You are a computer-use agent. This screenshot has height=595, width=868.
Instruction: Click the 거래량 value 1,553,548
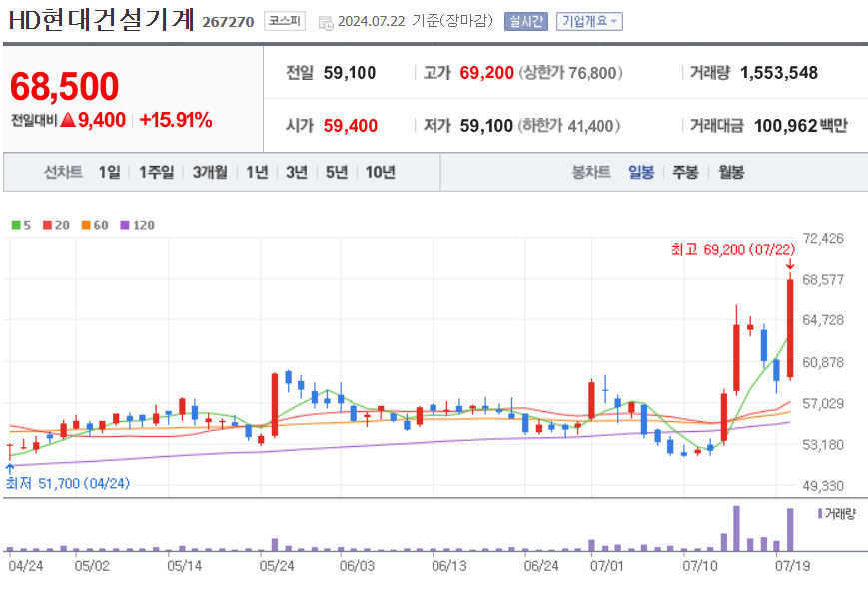(779, 73)
